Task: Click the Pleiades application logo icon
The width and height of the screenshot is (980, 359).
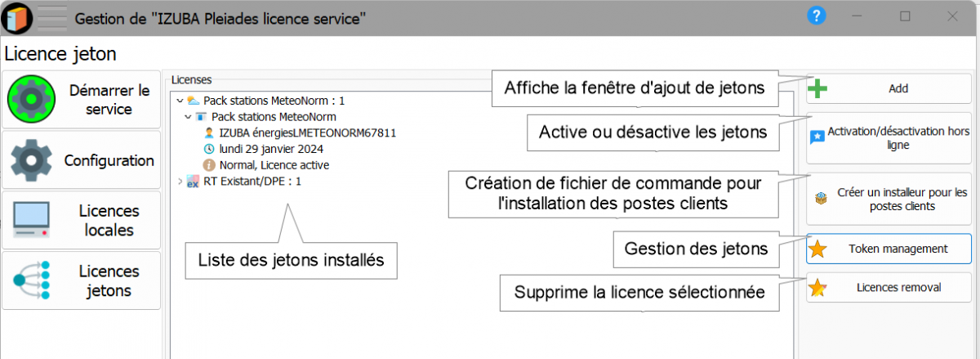Action: point(18,16)
